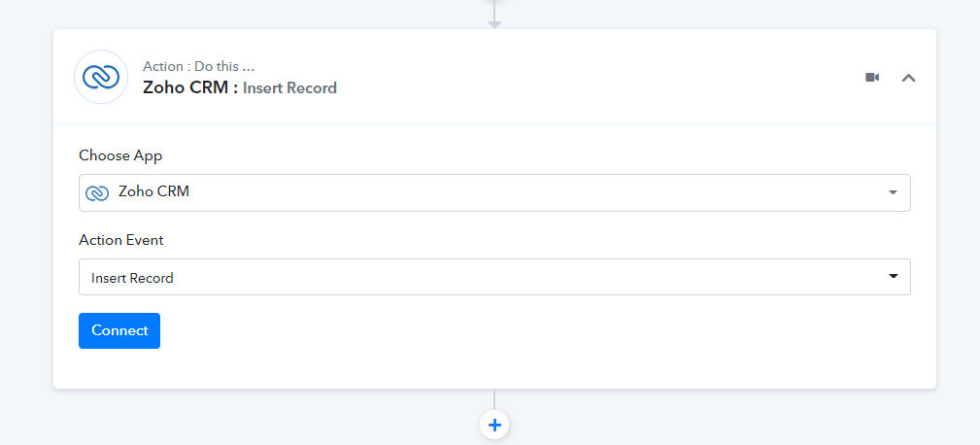Image resolution: width=980 pixels, height=445 pixels.
Task: Open the video tutorial camera icon
Action: point(872,78)
